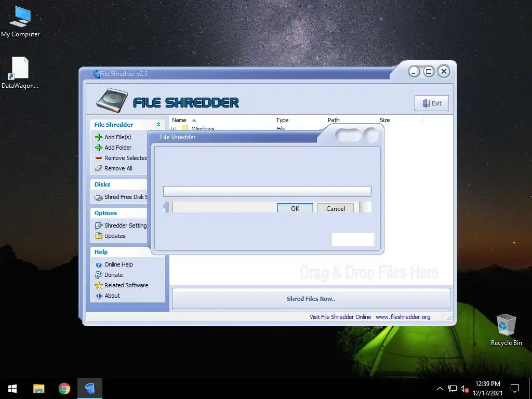
Task: Open the Windows Start menu
Action: pyautogui.click(x=12, y=389)
